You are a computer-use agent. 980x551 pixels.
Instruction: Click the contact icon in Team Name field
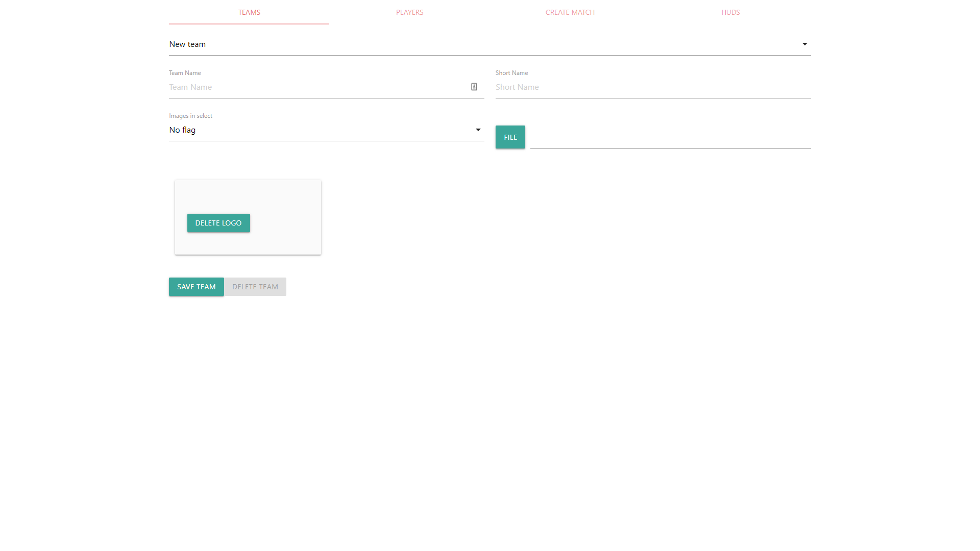click(474, 87)
